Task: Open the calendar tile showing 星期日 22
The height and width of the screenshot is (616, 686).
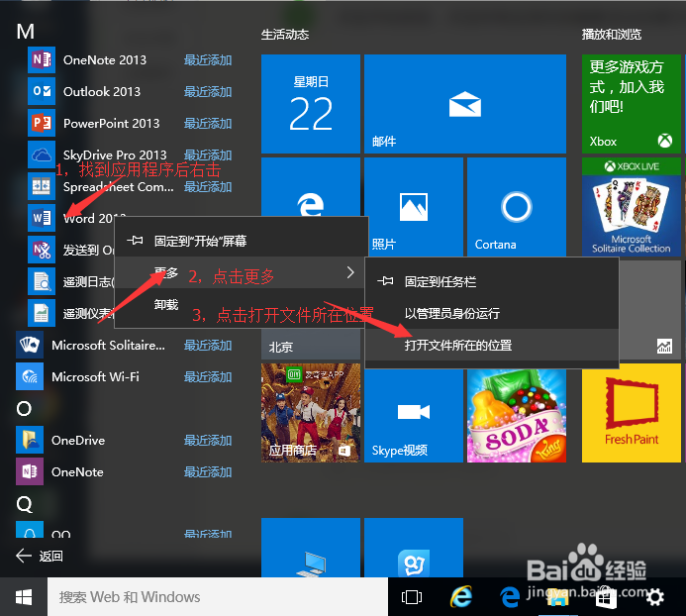Action: tap(311, 104)
